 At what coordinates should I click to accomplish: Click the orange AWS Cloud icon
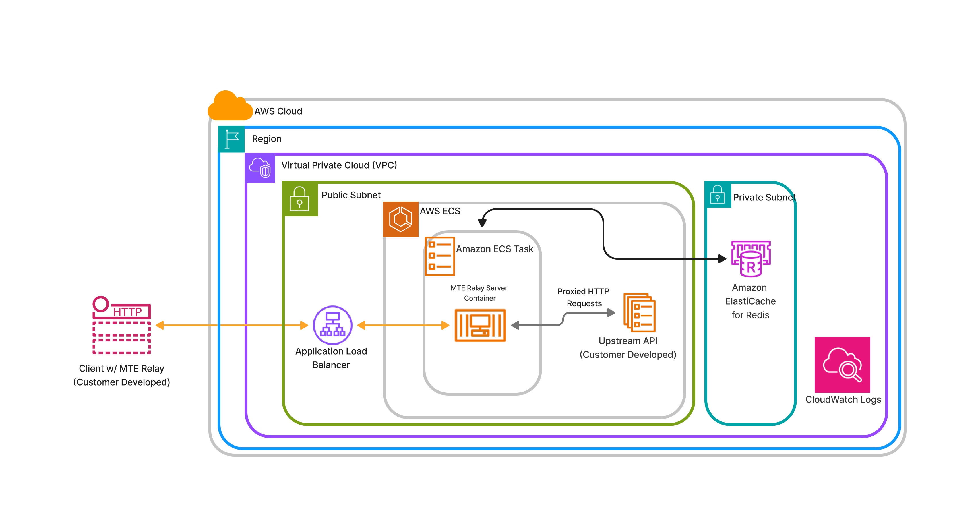click(230, 105)
